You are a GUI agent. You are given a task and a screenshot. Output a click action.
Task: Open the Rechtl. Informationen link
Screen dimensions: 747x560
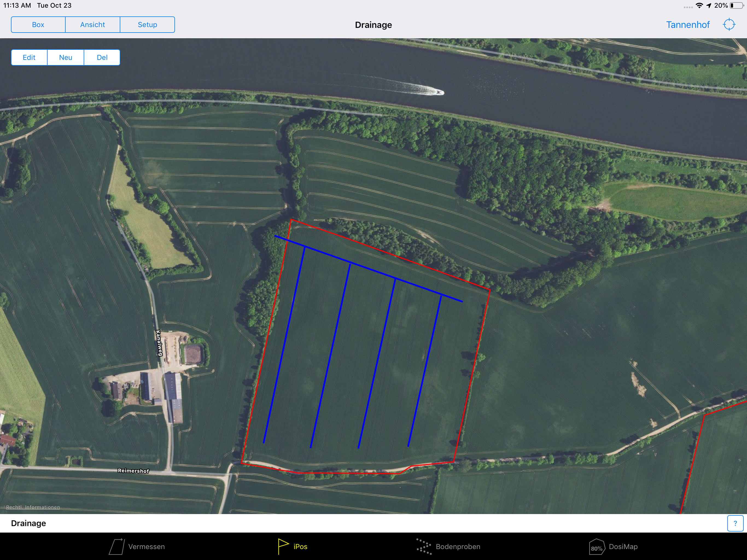[33, 507]
